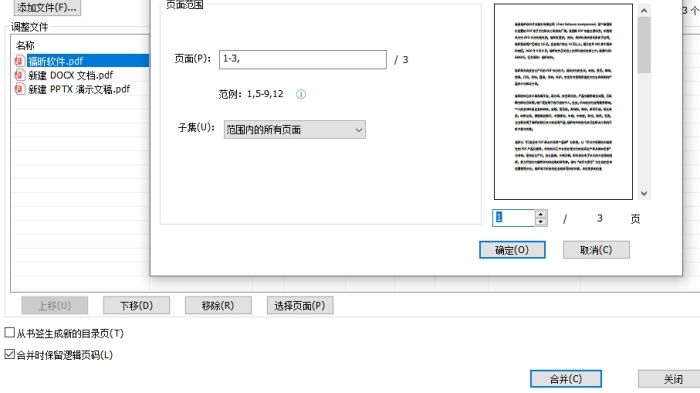This screenshot has width=700, height=393.
Task: Click the preview scrollbar up arrow
Action: [x=644, y=10]
